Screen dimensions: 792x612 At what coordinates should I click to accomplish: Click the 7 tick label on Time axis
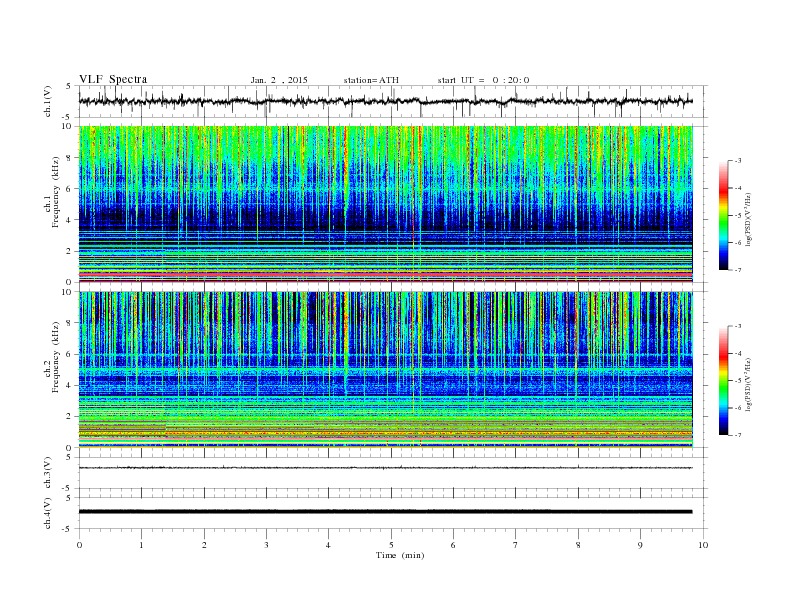point(516,545)
